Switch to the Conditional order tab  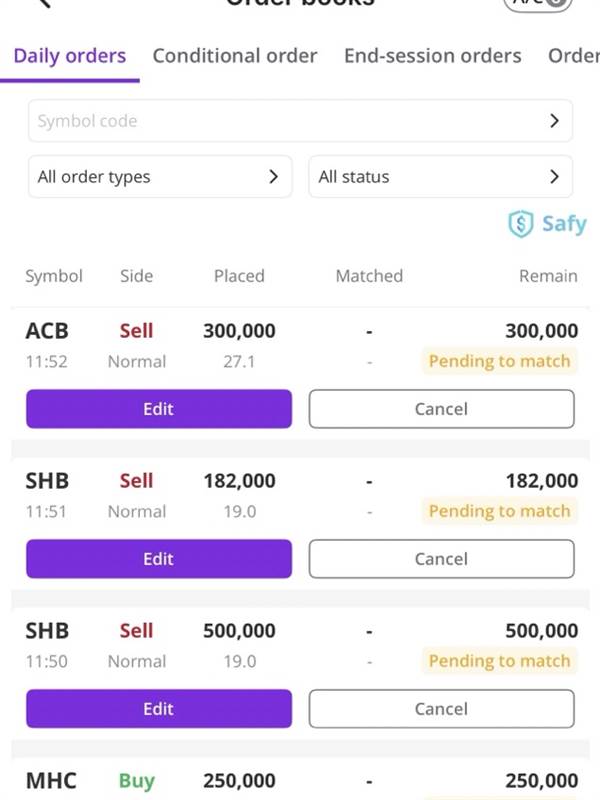coord(235,56)
